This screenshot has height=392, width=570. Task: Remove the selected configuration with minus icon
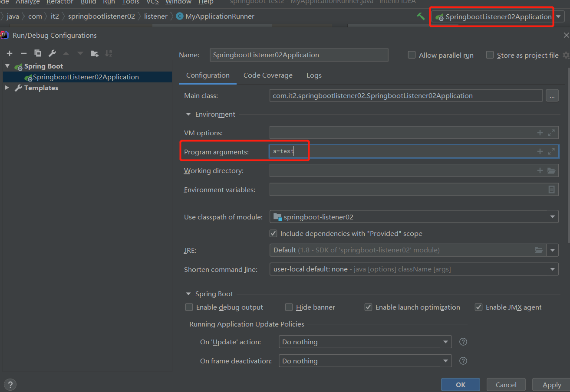pos(24,53)
